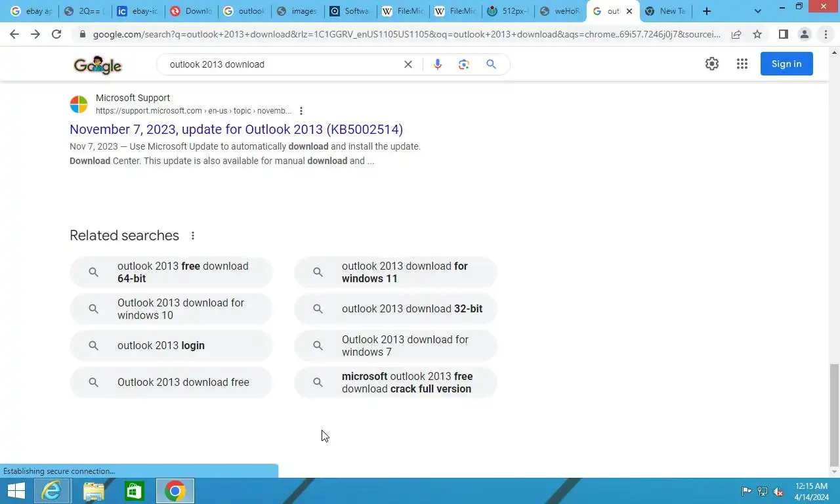Image resolution: width=840 pixels, height=504 pixels.
Task: Open Chrome profile avatar
Action: (x=804, y=34)
